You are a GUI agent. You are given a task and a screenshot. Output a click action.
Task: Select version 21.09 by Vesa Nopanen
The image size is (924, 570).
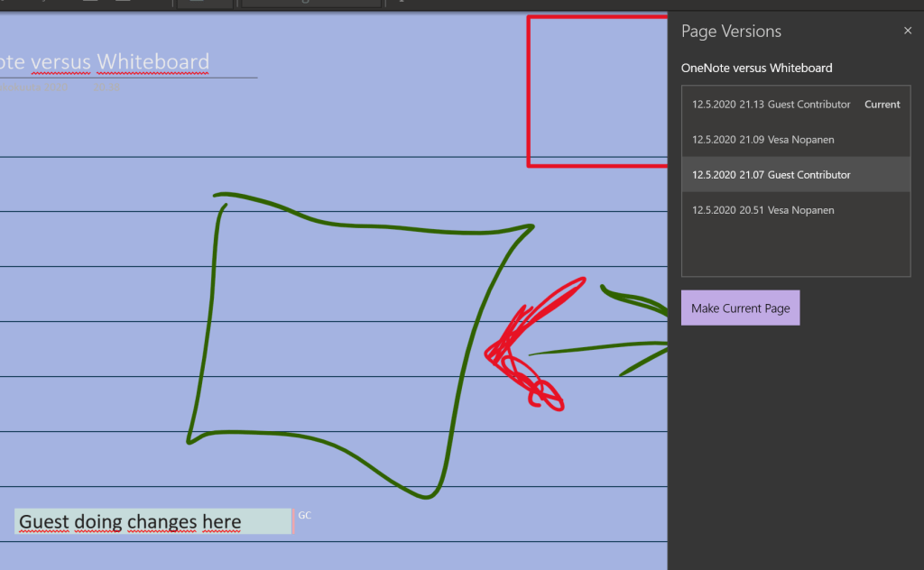pyautogui.click(x=762, y=140)
